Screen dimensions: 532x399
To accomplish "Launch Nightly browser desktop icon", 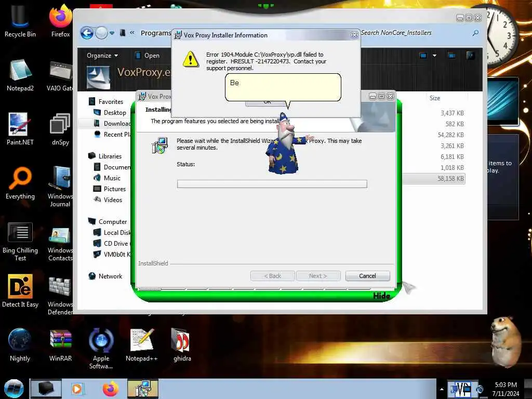I will coord(20,345).
